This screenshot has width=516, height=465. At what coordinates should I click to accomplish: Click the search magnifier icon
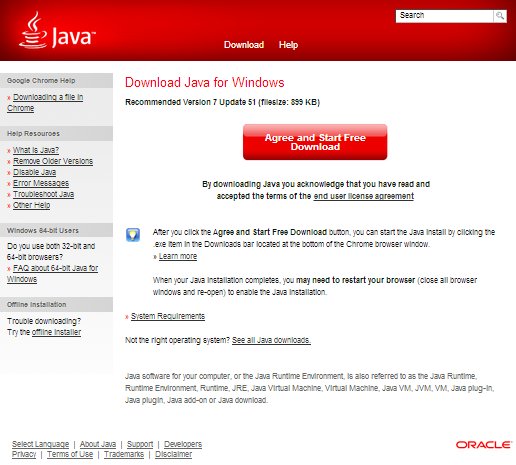[x=500, y=16]
